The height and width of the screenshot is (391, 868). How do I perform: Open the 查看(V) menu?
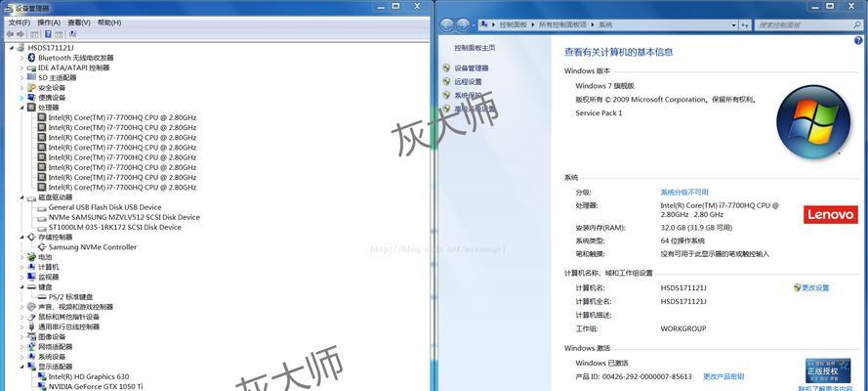point(79,22)
